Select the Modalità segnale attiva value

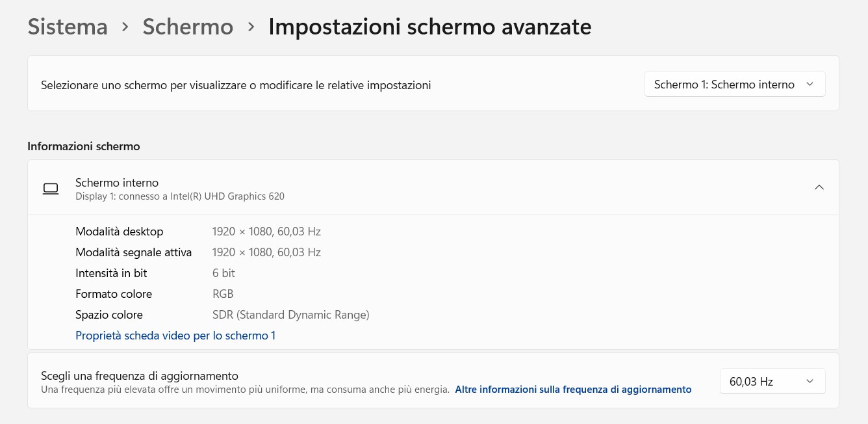click(266, 252)
